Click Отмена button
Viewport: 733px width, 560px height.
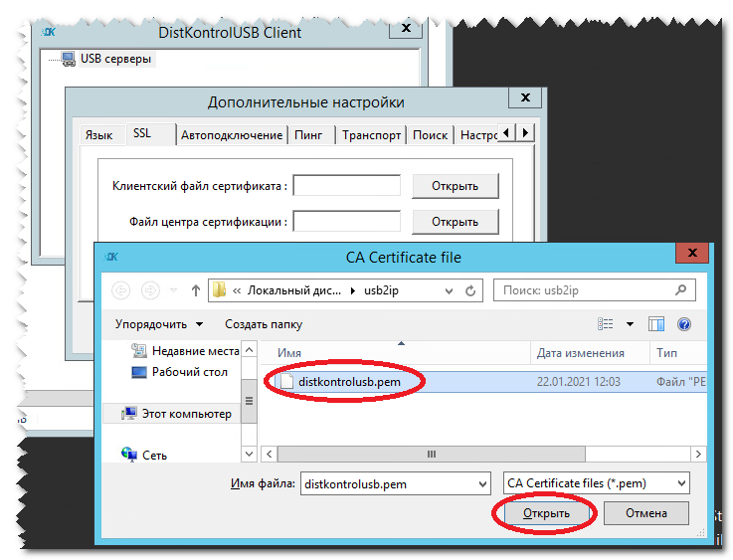point(646,513)
